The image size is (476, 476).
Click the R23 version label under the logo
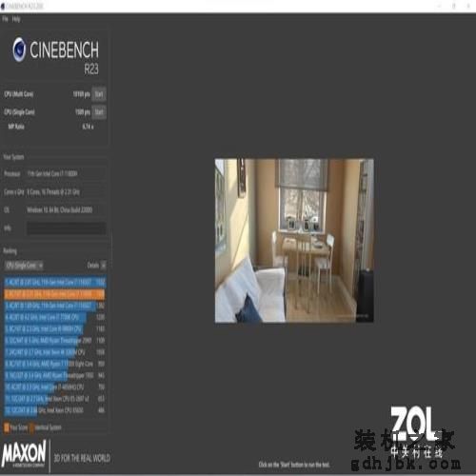(x=91, y=69)
